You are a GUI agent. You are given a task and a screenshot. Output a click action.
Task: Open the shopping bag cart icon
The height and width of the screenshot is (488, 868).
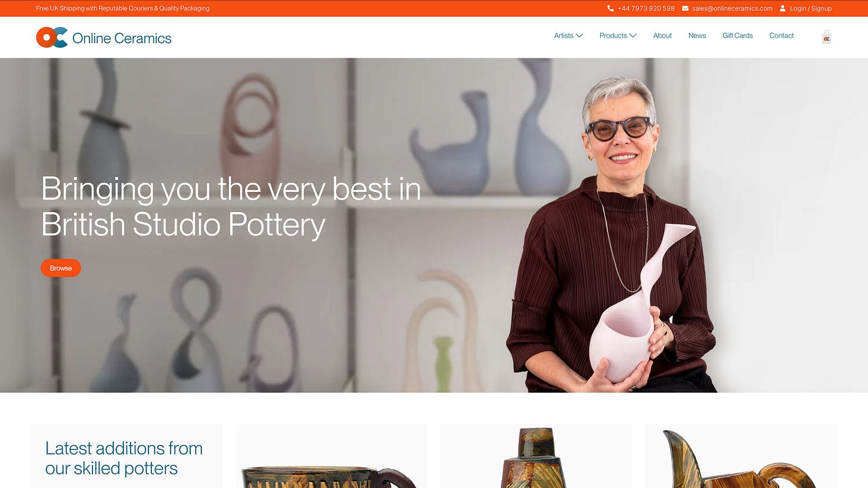826,37
